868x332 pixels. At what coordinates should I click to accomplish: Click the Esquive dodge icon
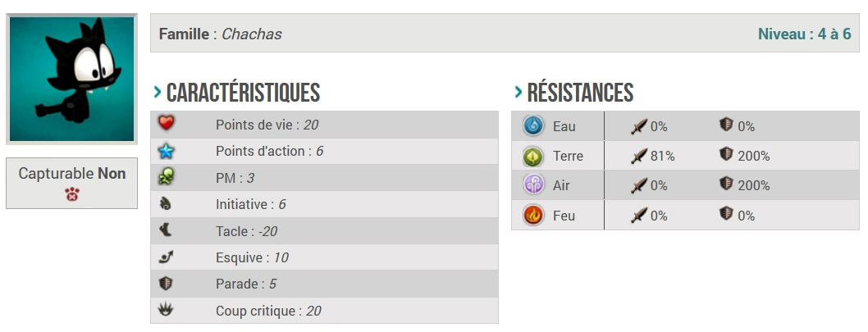(x=167, y=257)
